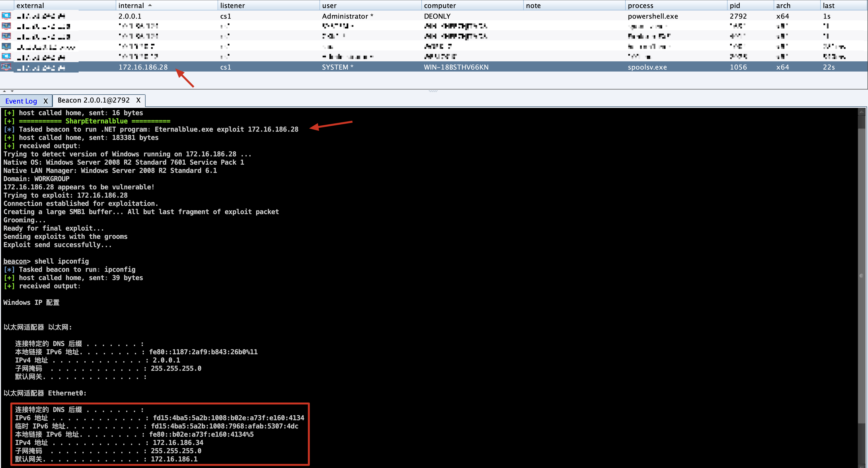This screenshot has height=468, width=868.
Task: Select the 172.16.186.28 internal IP cell
Action: [x=143, y=67]
